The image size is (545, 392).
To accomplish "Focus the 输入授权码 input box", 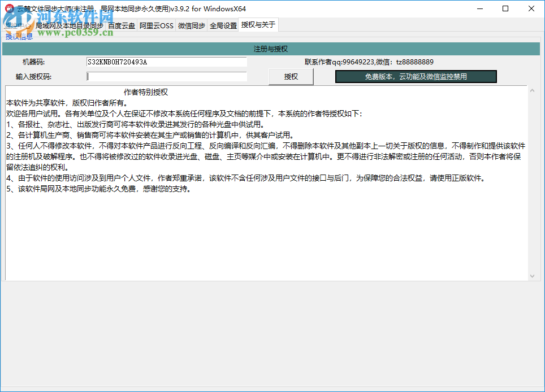I will click(166, 77).
